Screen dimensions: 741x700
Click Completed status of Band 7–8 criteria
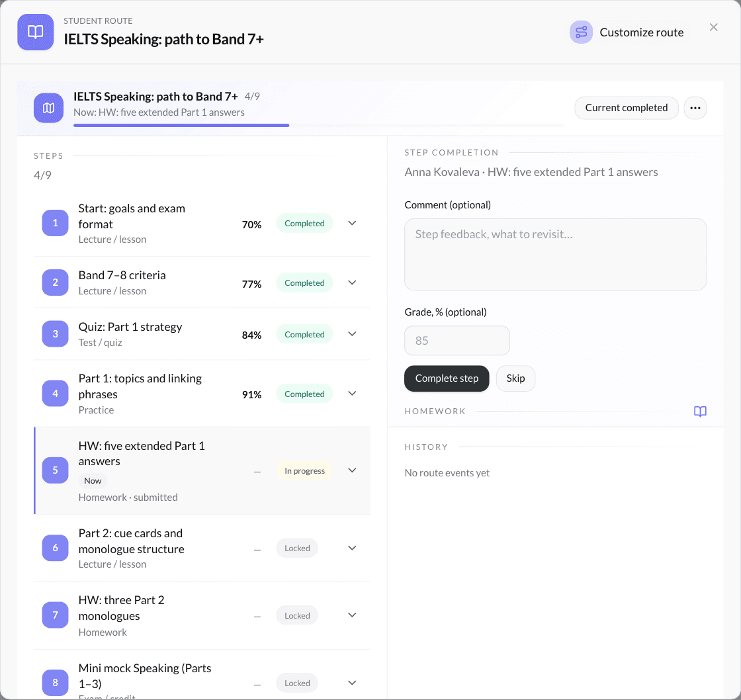coord(304,283)
